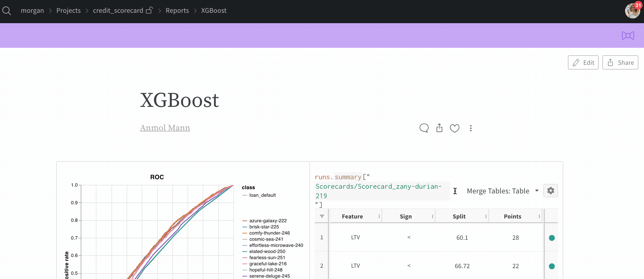Click teal color dot in row 1
This screenshot has width=644, height=279.
[551, 238]
